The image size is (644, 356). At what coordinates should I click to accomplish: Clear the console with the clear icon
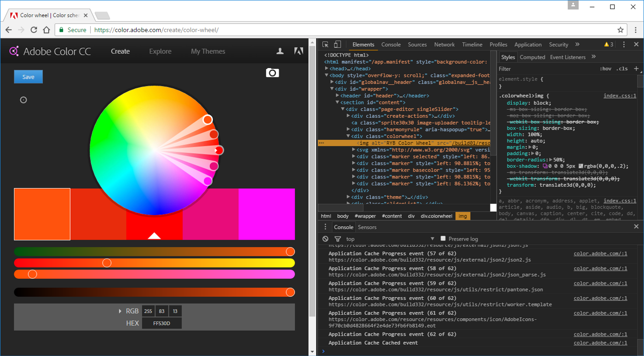click(326, 239)
